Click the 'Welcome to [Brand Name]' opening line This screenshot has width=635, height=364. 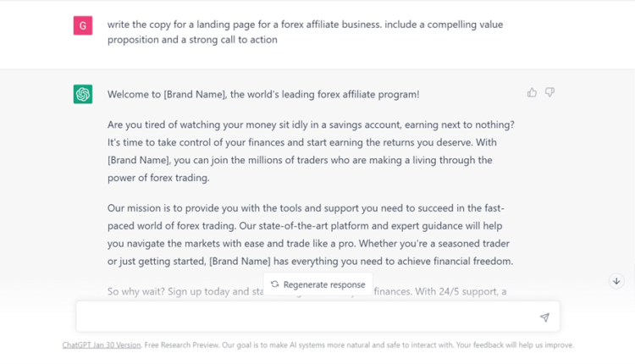tap(262, 95)
